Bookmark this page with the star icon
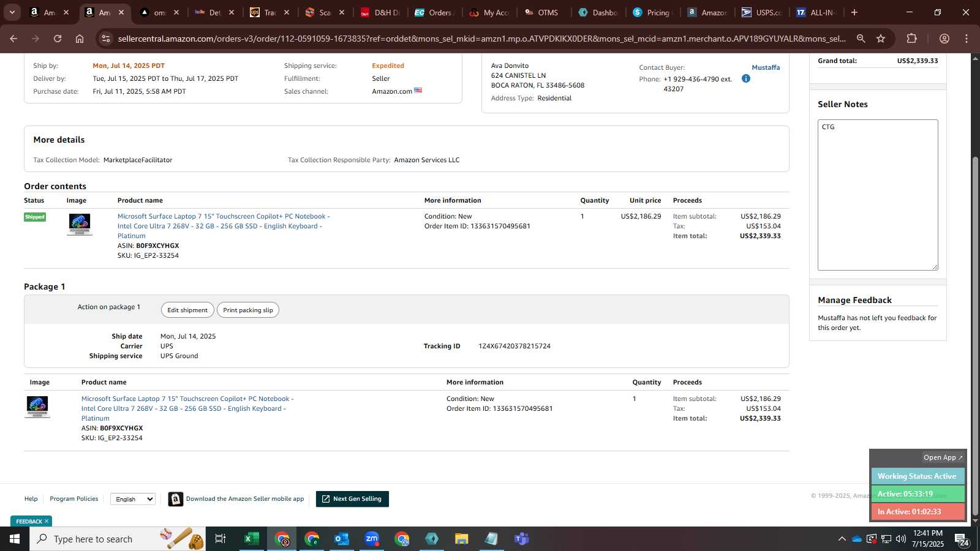Viewport: 980px width, 551px height. [881, 39]
